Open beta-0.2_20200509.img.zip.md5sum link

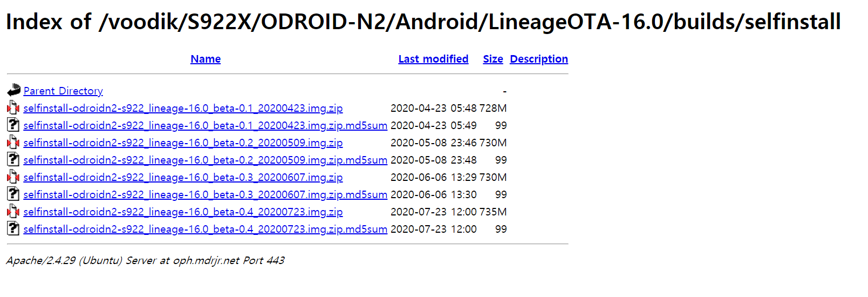[205, 160]
